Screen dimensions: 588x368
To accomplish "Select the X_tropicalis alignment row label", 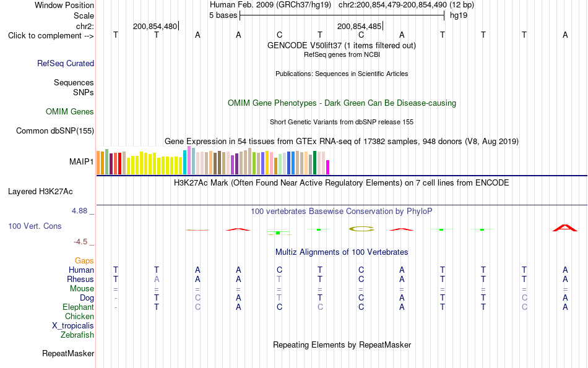I will click(x=73, y=326).
